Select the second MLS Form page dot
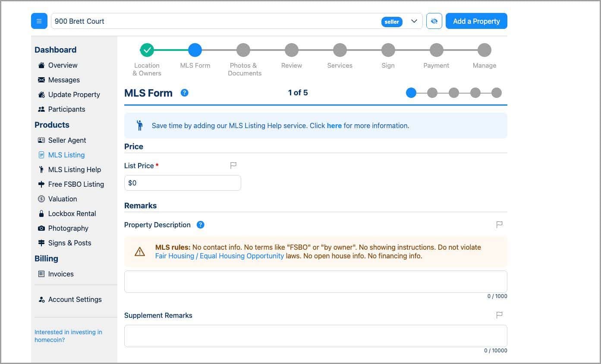The image size is (601, 364). point(432,93)
